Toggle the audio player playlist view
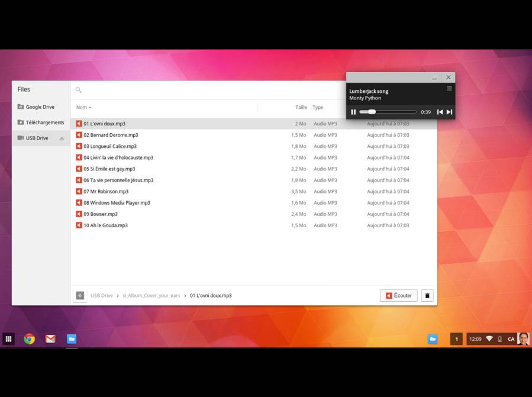The height and width of the screenshot is (397, 532). click(449, 89)
